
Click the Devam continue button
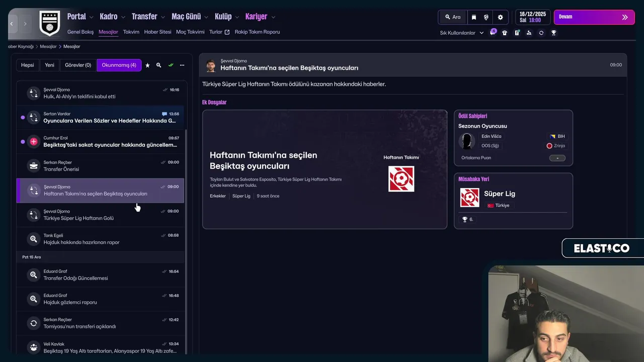click(x=594, y=17)
